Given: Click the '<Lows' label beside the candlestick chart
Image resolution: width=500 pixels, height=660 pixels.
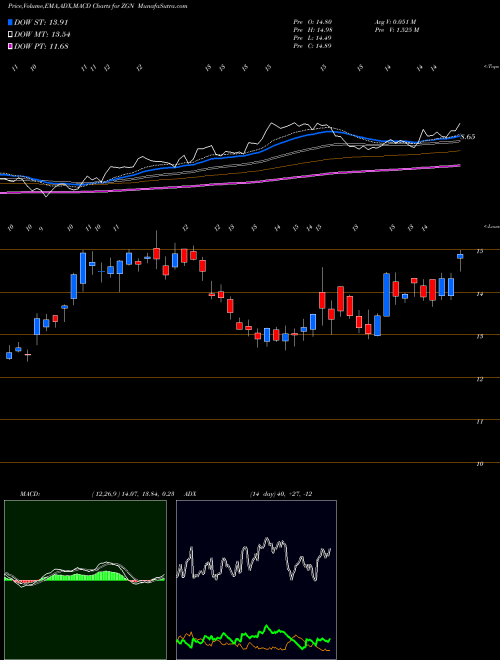Looking at the screenshot, I should [x=491, y=226].
